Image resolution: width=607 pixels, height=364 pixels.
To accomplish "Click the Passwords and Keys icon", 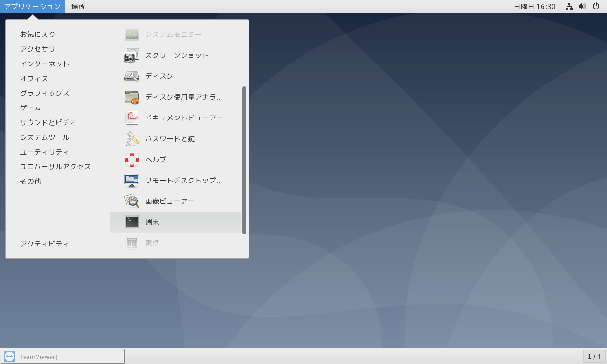I will pyautogui.click(x=132, y=139).
